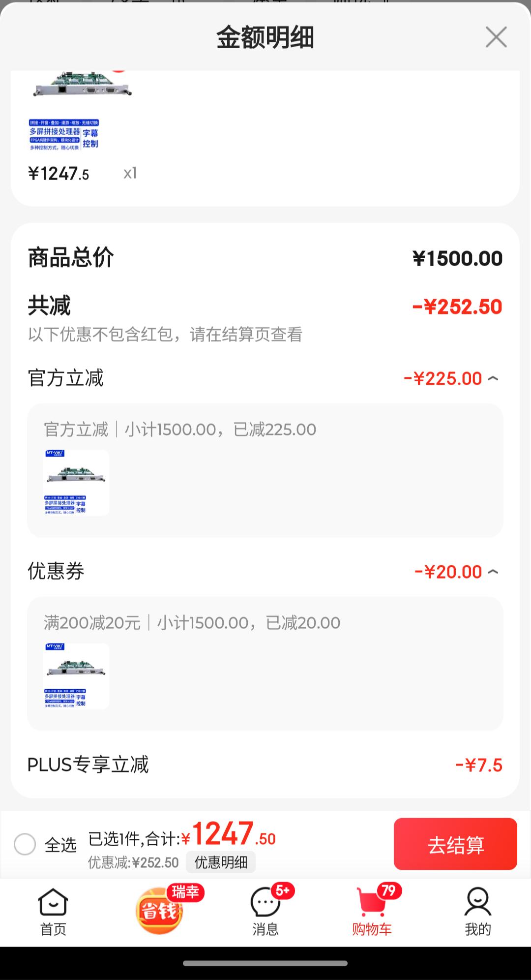Open 优惠明细 discount details
Viewport: 531px width, 980px height.
[221, 862]
